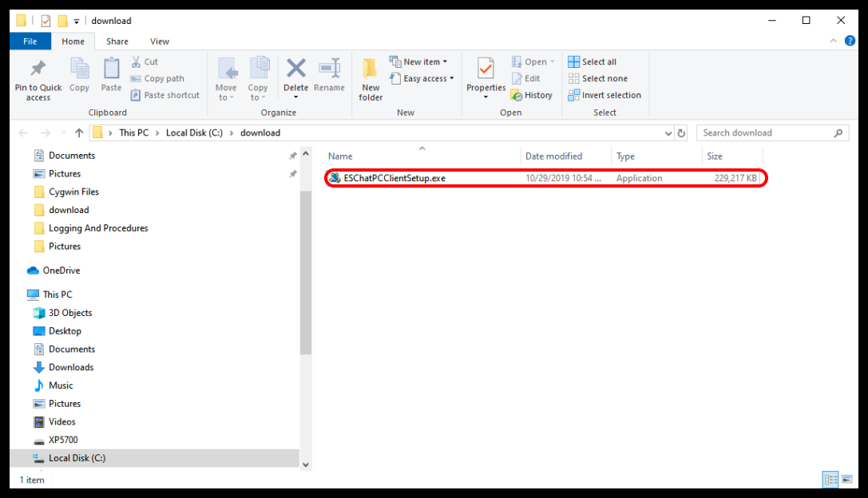
Task: Switch to the Share ribbon tab
Action: 117,41
